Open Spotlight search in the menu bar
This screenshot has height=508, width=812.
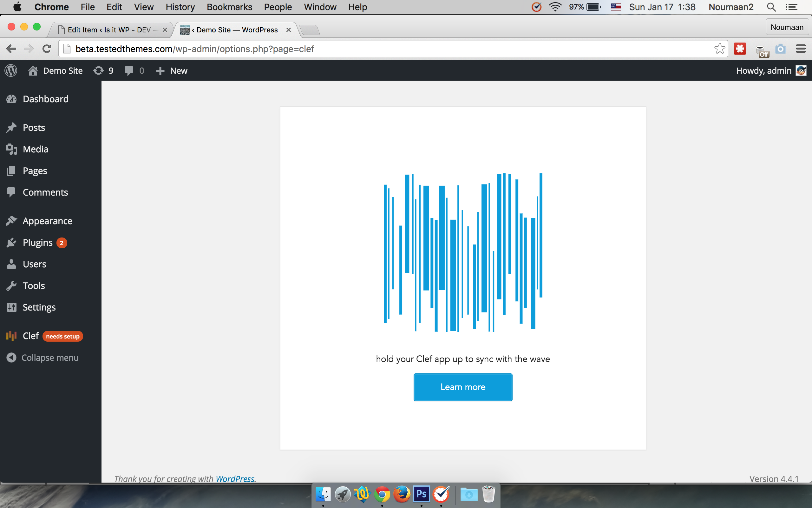click(x=771, y=7)
